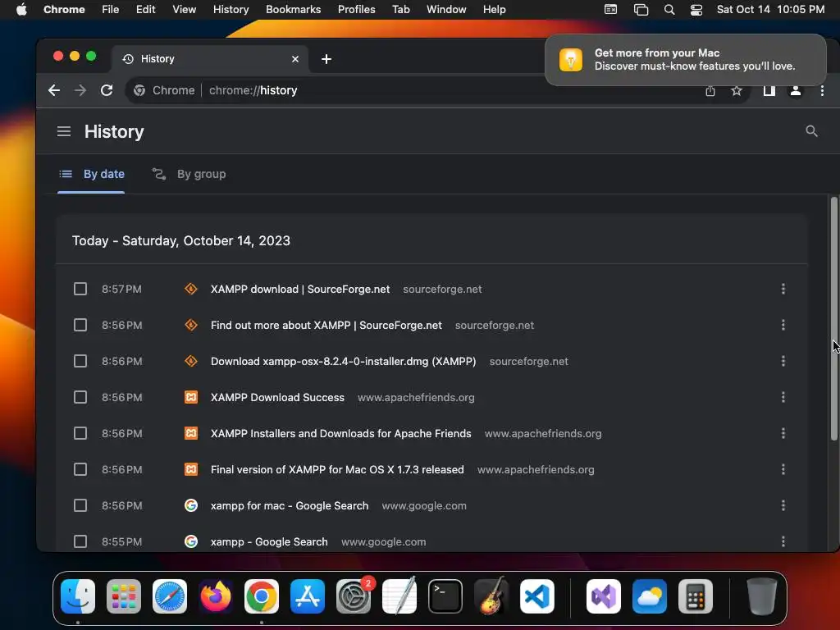Open Trash from the dock
The height and width of the screenshot is (630, 840).
click(x=761, y=596)
